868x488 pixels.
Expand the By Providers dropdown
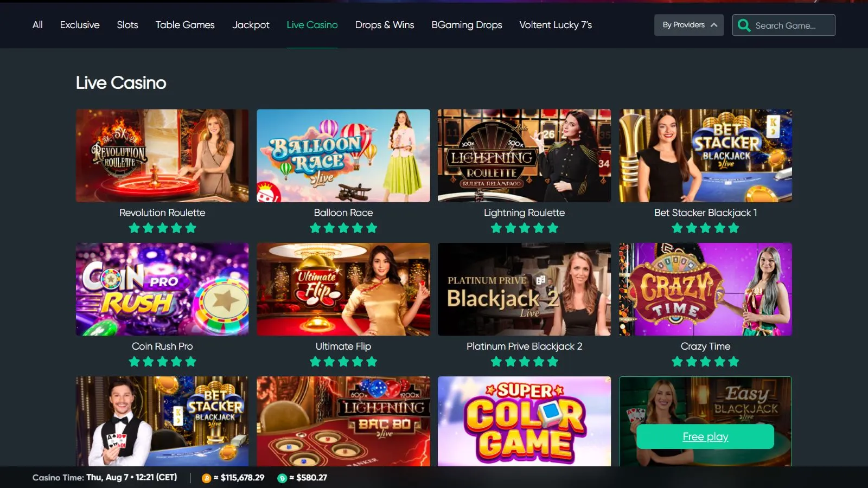pyautogui.click(x=689, y=25)
